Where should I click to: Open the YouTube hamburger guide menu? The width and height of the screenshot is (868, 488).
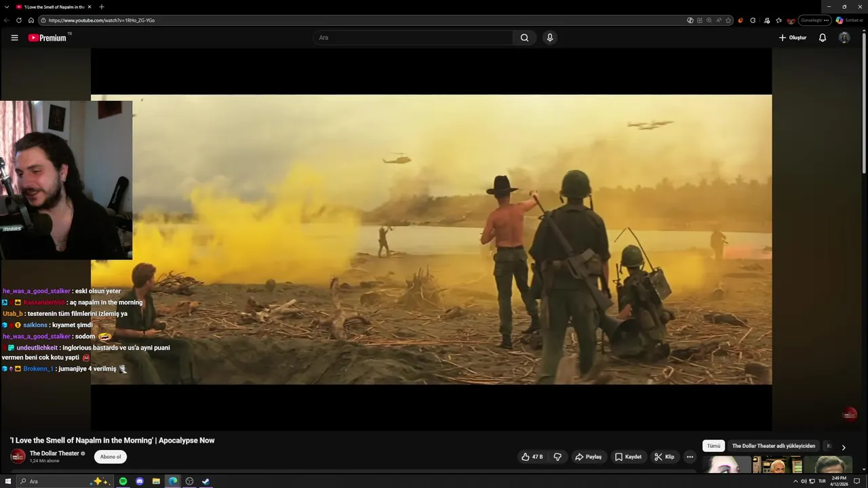(14, 38)
